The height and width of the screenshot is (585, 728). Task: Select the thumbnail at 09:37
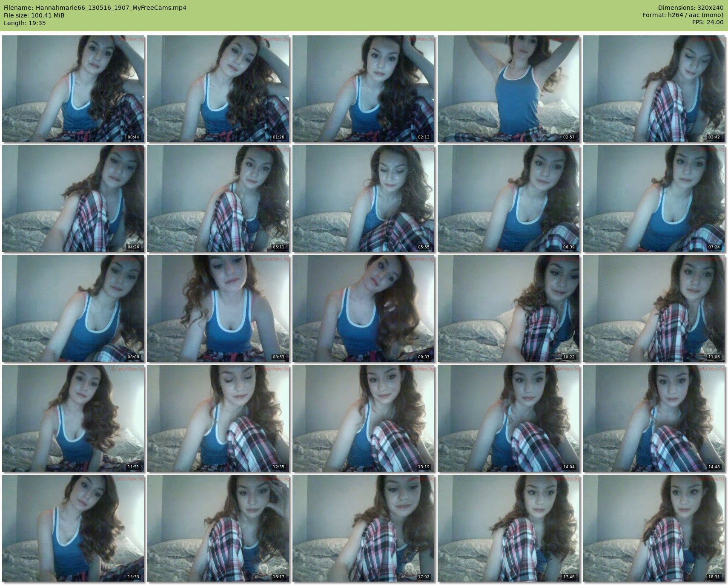[364, 308]
